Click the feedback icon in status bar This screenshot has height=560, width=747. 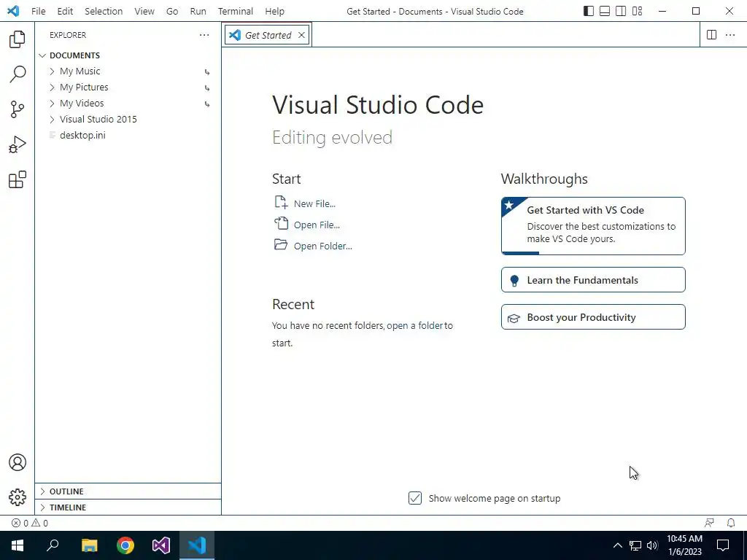pyautogui.click(x=709, y=523)
